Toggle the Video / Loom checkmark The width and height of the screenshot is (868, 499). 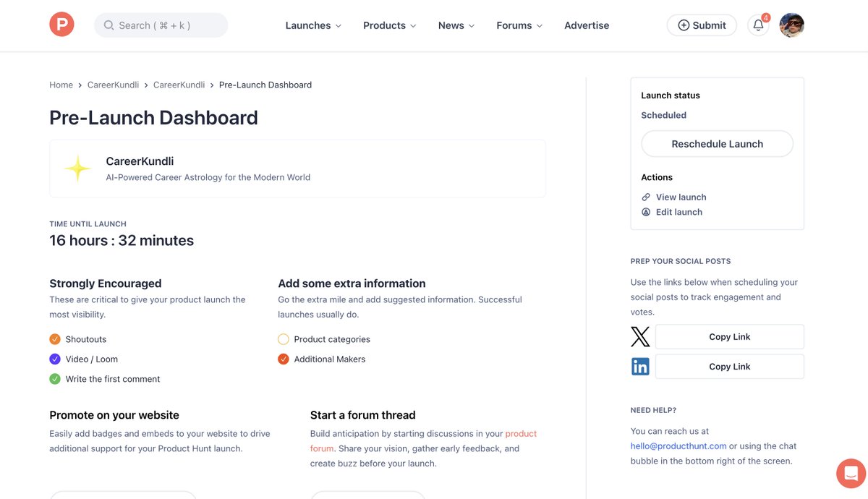point(55,359)
